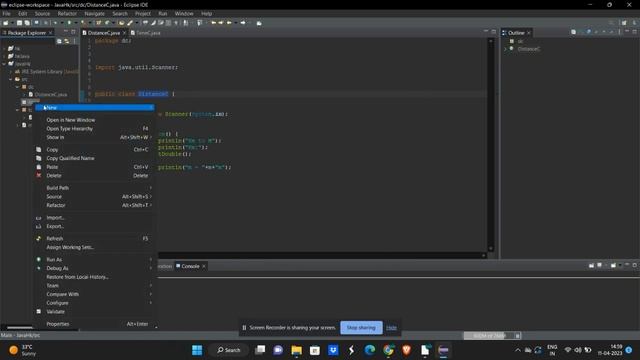This screenshot has width=640, height=360.
Task: Click the Open Type toolbar icon
Action: pyautogui.click(x=122, y=23)
